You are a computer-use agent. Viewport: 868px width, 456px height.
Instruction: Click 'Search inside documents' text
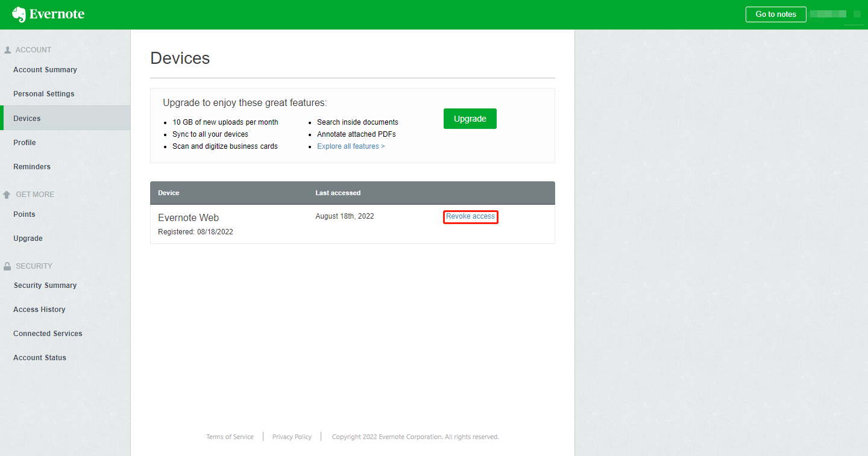coord(357,122)
